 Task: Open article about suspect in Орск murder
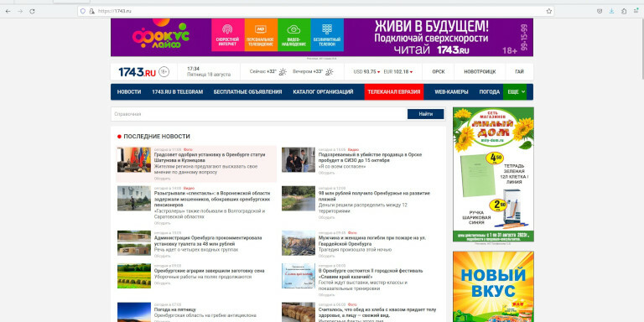370,158
